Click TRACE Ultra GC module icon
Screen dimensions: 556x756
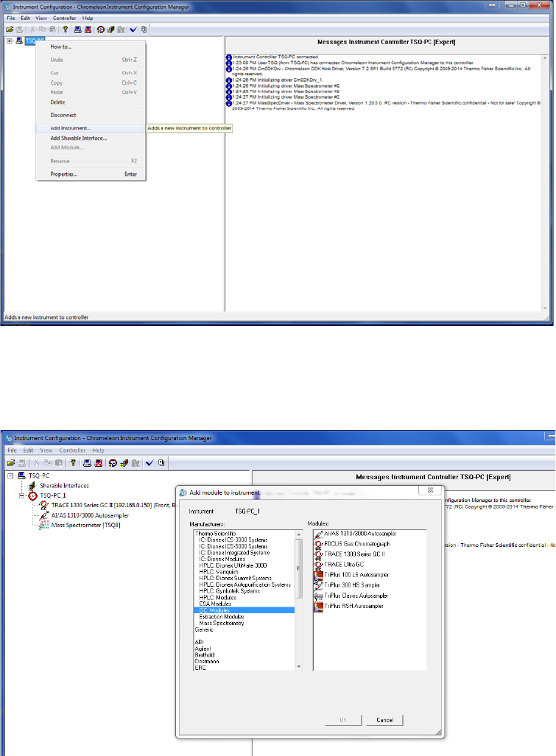point(318,565)
